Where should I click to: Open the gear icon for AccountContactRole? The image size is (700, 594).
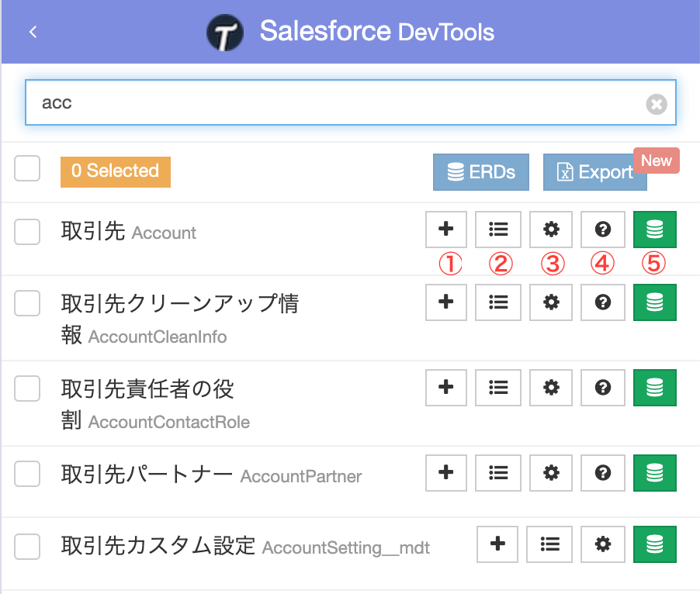551,388
